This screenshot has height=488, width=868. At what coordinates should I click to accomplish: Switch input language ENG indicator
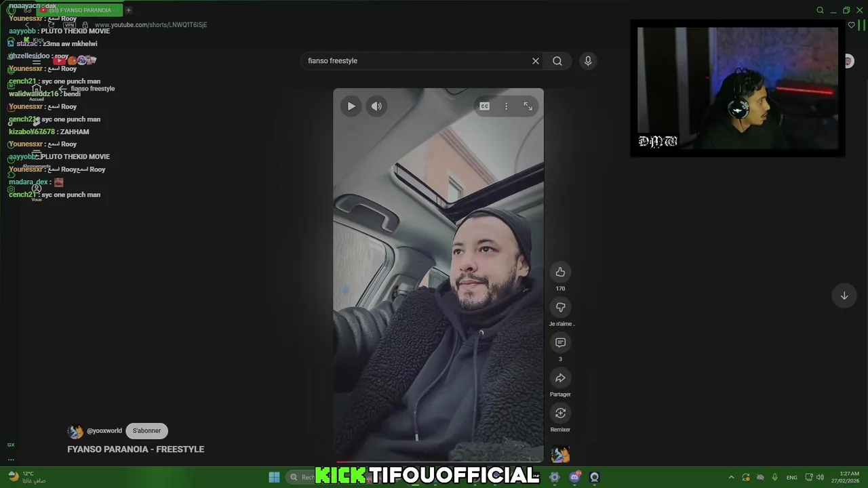pos(791,477)
